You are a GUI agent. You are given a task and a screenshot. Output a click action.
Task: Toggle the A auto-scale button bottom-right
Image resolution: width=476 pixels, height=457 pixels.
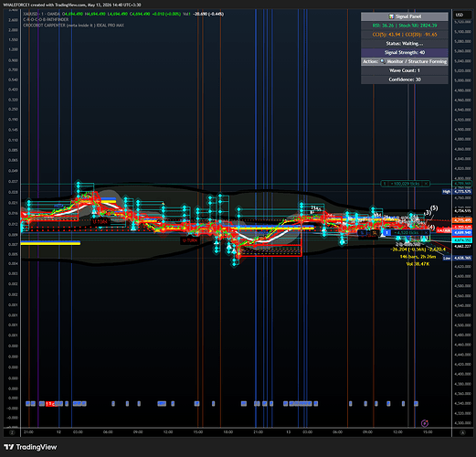462,432
